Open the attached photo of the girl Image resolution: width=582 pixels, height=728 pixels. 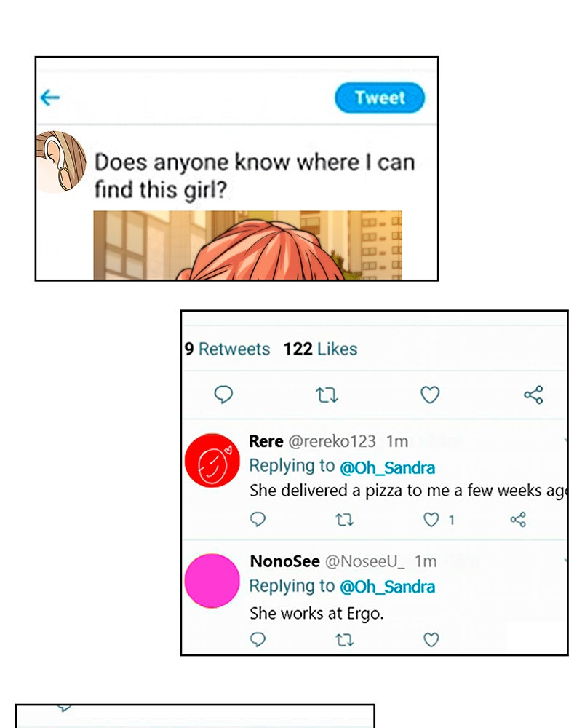coord(247,245)
